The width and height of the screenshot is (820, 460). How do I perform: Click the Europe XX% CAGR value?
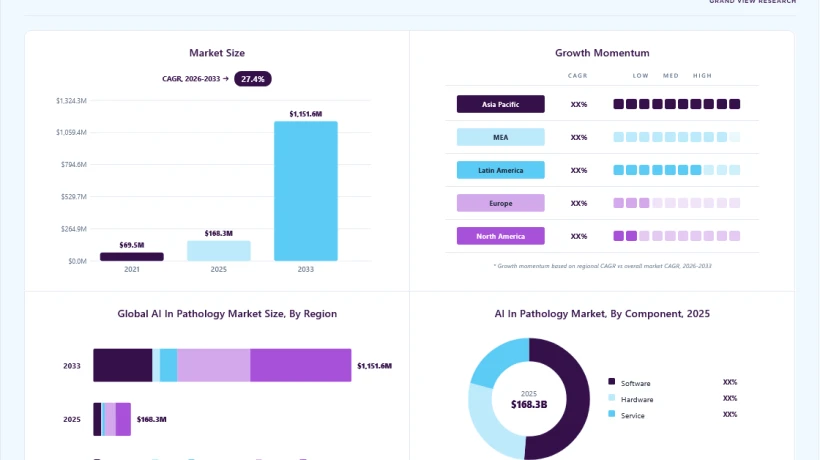coord(579,203)
